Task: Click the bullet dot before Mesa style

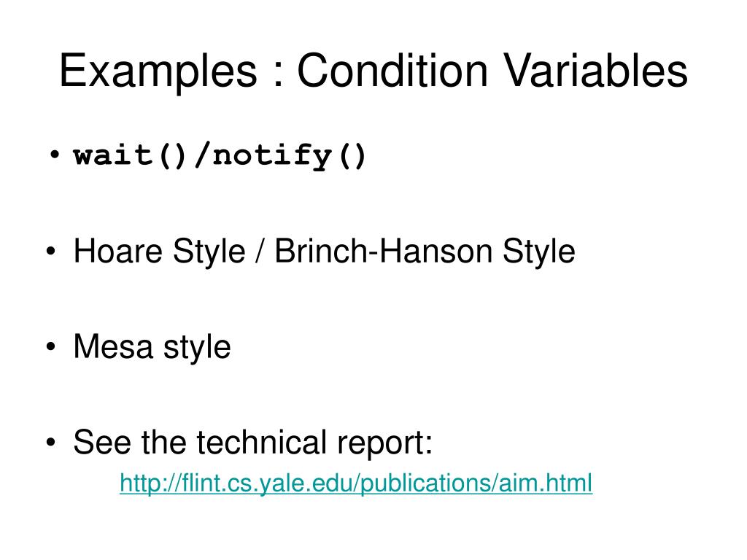Action: click(51, 346)
